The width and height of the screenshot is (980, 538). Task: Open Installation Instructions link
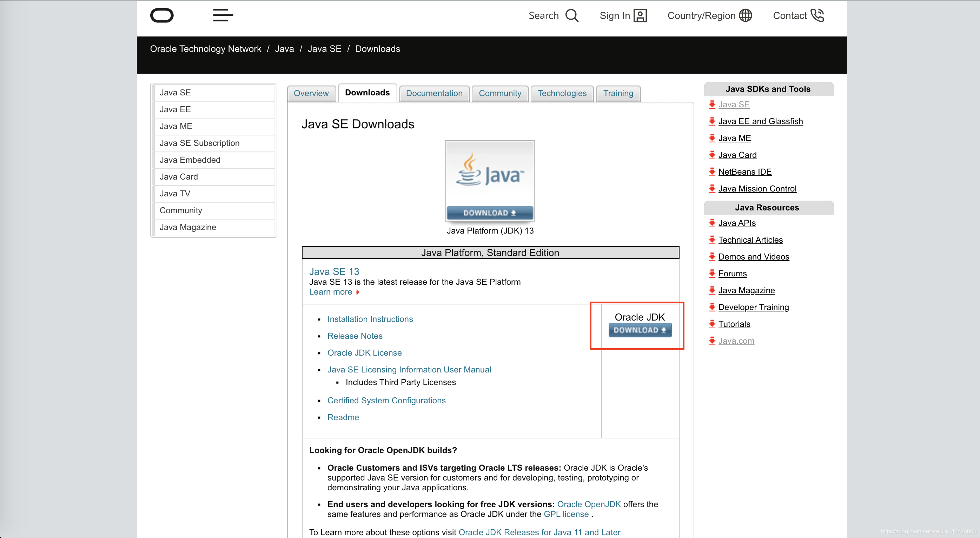pos(370,320)
